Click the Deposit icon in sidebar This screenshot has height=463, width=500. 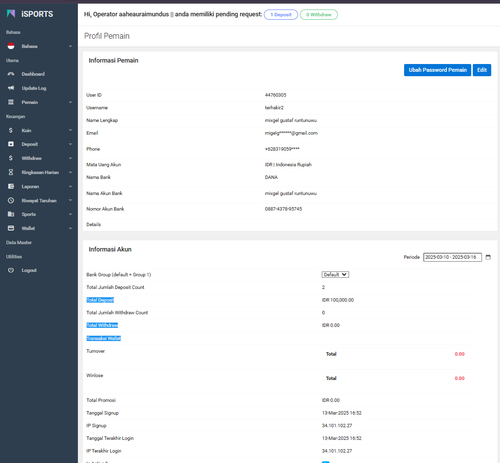click(x=11, y=144)
